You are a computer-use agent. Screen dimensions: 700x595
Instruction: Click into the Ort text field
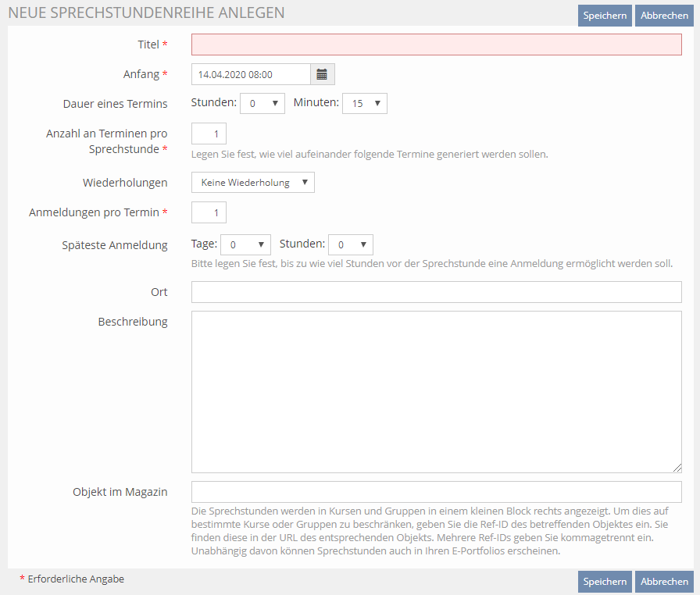tap(436, 292)
